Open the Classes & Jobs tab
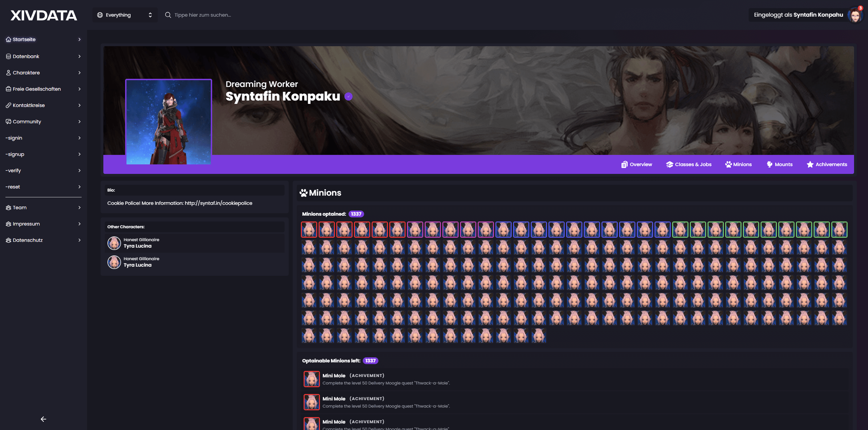Image resolution: width=868 pixels, height=430 pixels. (x=689, y=164)
